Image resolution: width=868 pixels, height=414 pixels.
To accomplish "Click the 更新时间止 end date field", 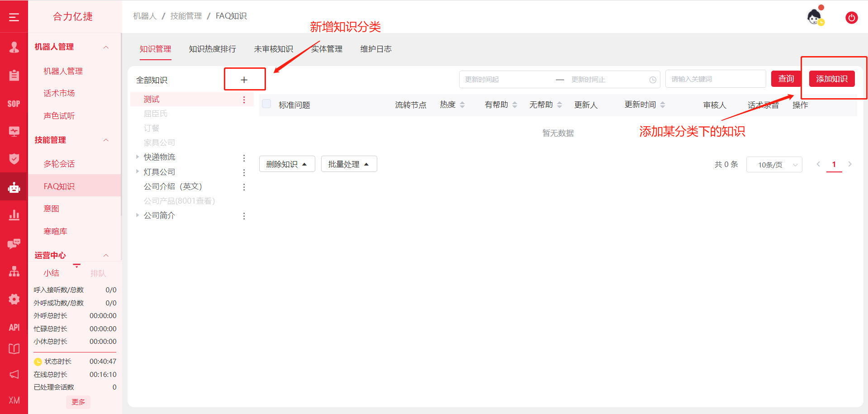I will click(x=606, y=79).
